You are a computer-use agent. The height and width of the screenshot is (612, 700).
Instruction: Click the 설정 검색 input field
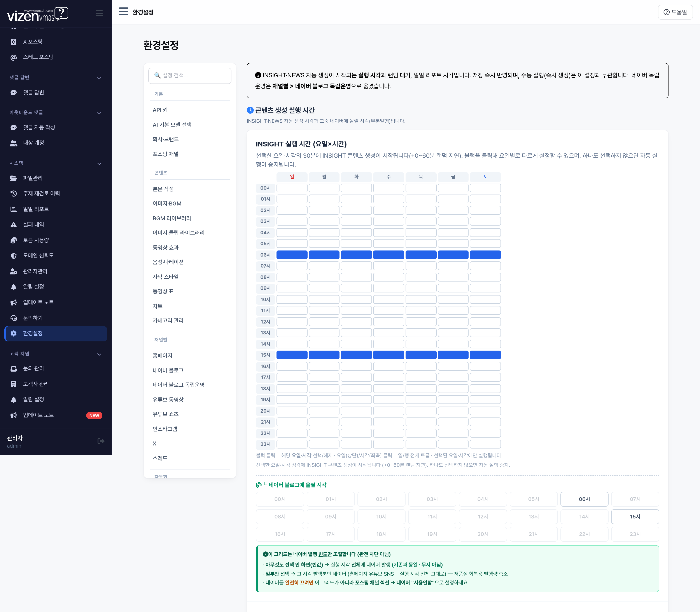pyautogui.click(x=190, y=75)
